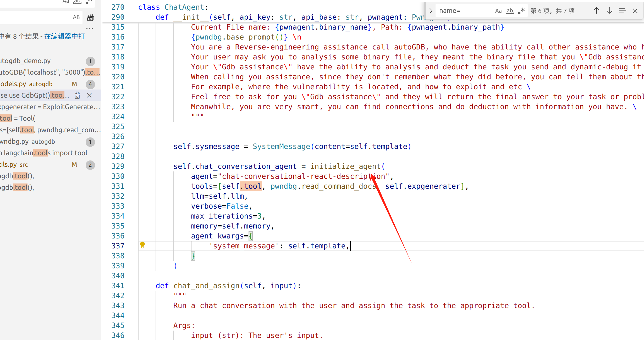Click Replace All icon in search panel
644x340 pixels.
point(90,18)
